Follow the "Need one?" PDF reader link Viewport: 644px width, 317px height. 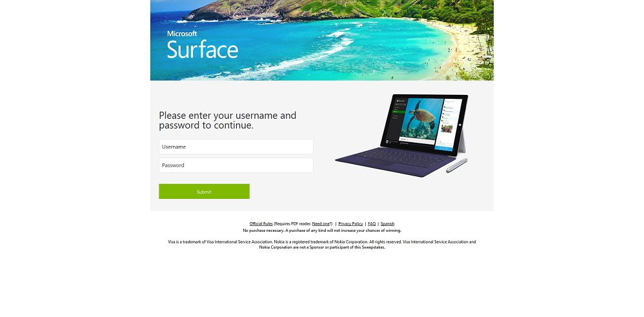click(321, 223)
